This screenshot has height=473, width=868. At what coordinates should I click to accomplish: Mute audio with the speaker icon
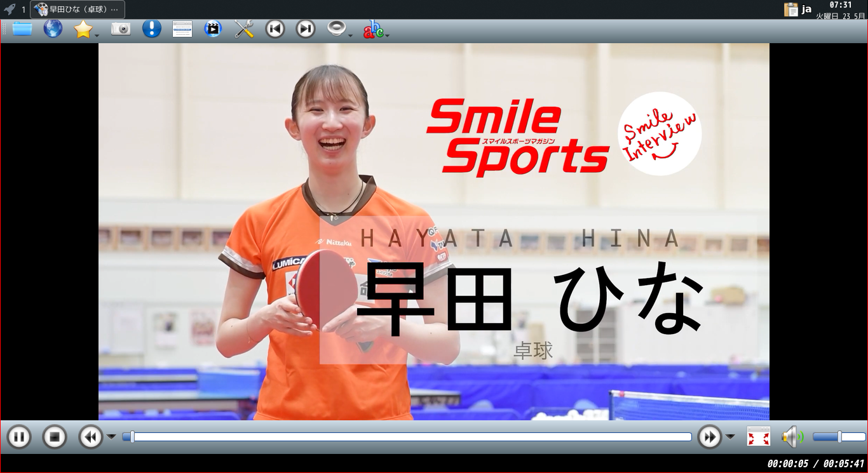pyautogui.click(x=792, y=437)
